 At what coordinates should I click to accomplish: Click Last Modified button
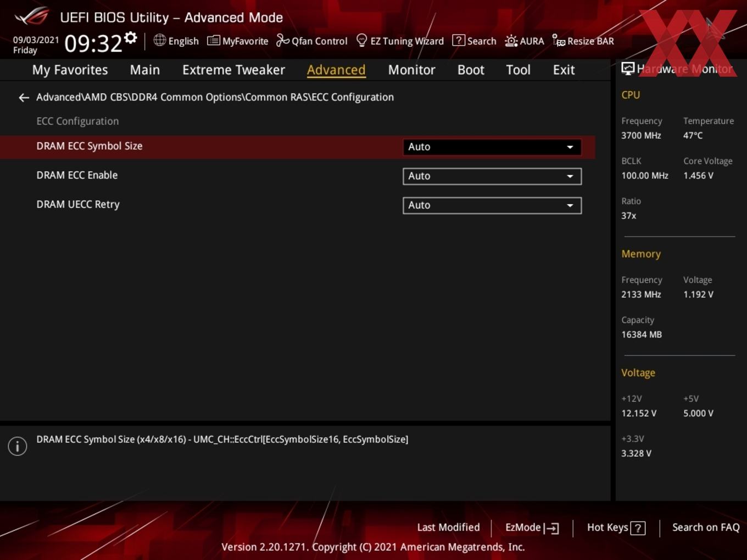tap(448, 528)
